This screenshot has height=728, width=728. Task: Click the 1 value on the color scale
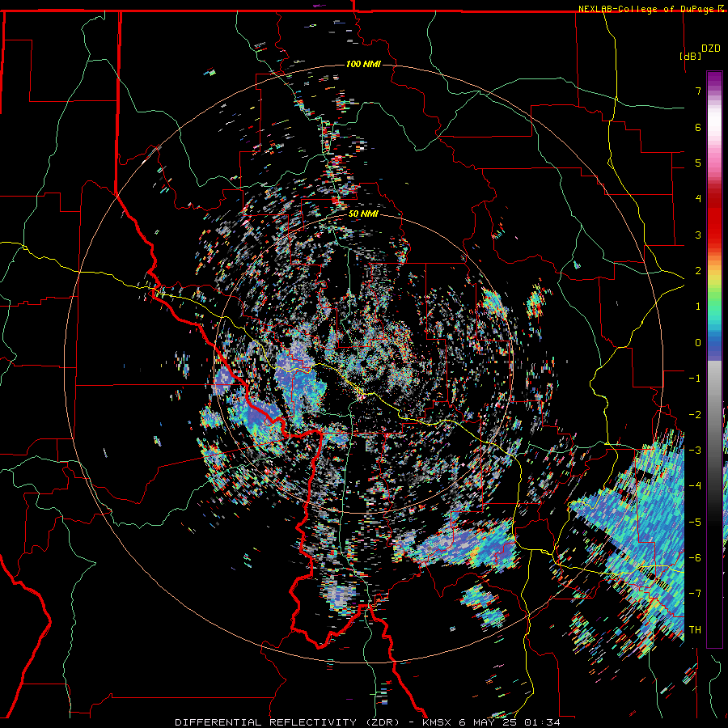(x=698, y=306)
